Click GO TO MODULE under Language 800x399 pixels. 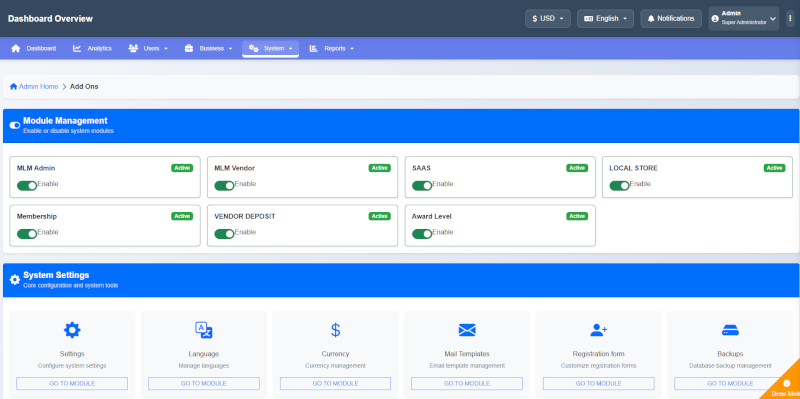coord(204,384)
